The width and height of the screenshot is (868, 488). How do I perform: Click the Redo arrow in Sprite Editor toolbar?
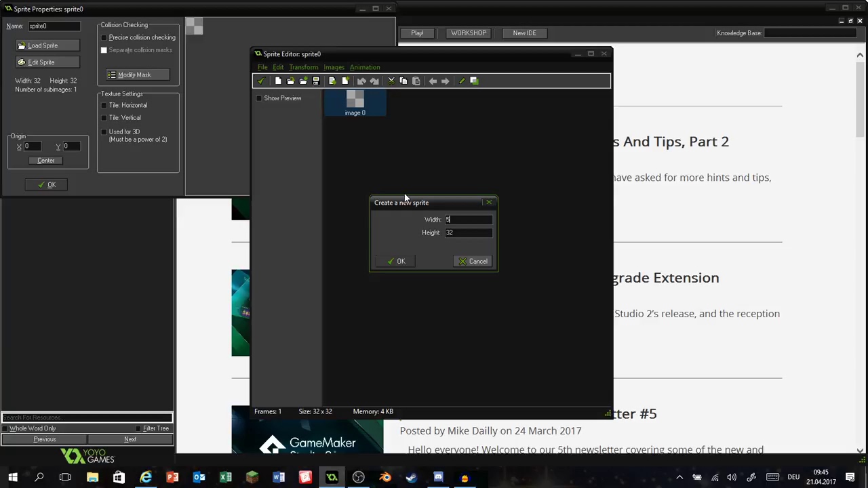click(x=374, y=81)
